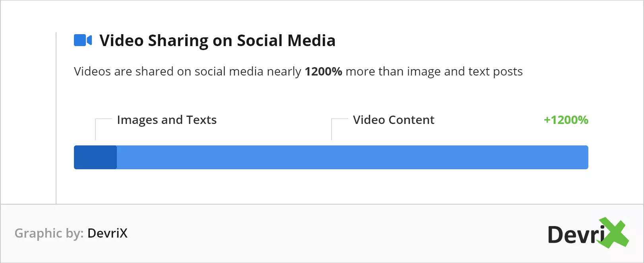Select the Video Sharing on Social Media heading

(x=217, y=41)
